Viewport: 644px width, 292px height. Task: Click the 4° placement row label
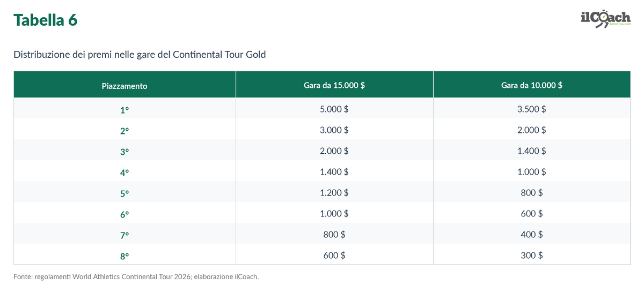[x=125, y=172]
